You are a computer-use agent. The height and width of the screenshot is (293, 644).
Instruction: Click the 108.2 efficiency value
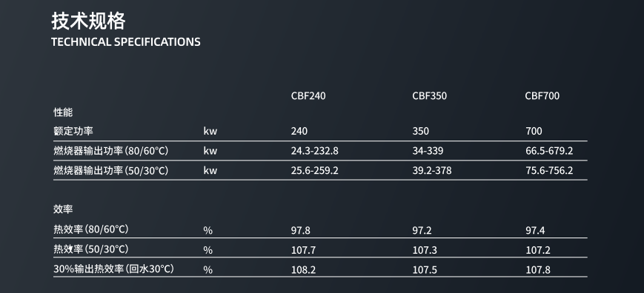point(304,269)
